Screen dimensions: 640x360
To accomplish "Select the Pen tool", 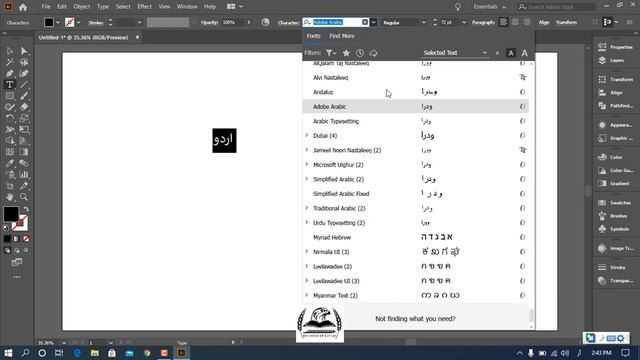I will pyautogui.click(x=9, y=73).
